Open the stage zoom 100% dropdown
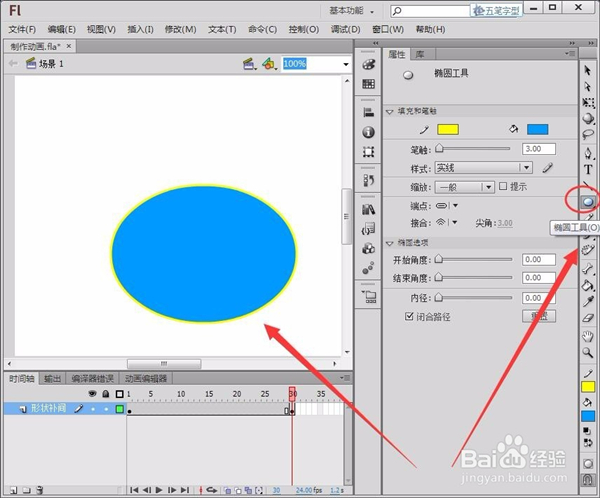 (346, 64)
